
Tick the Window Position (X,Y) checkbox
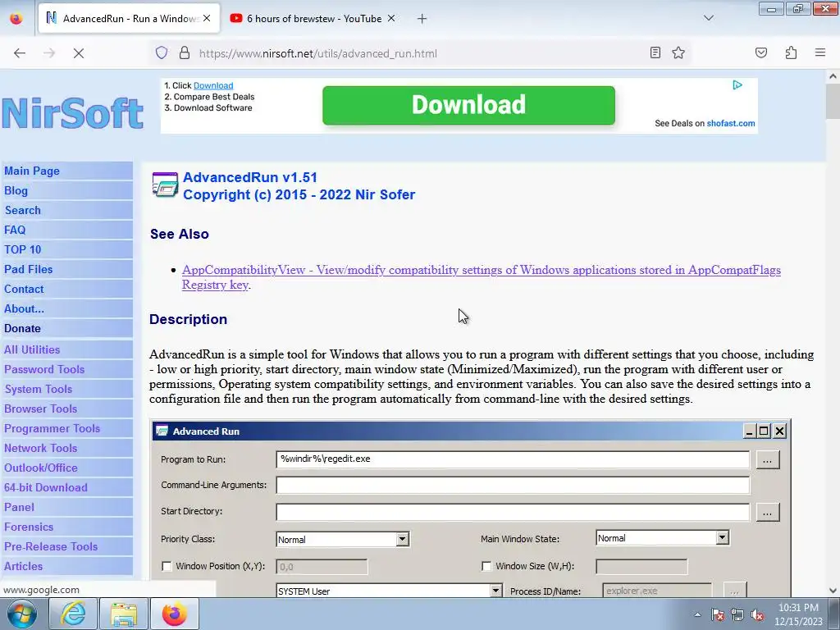tap(167, 566)
